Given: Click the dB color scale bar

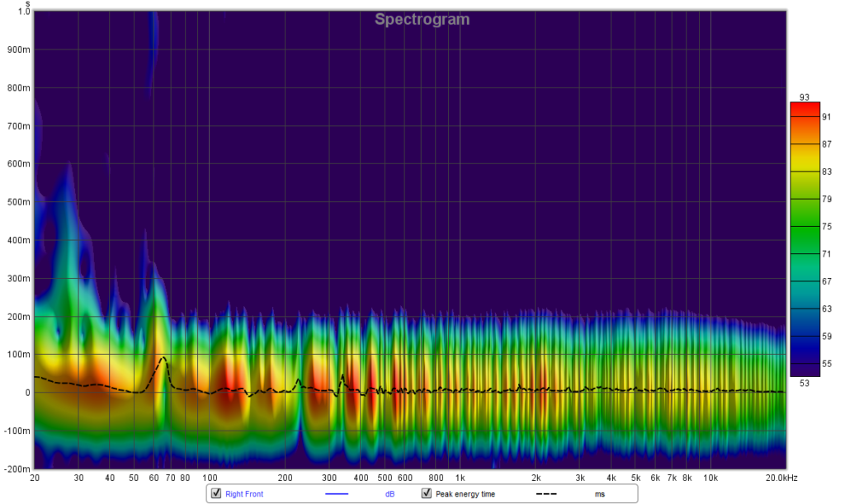Looking at the screenshot, I should [805, 239].
